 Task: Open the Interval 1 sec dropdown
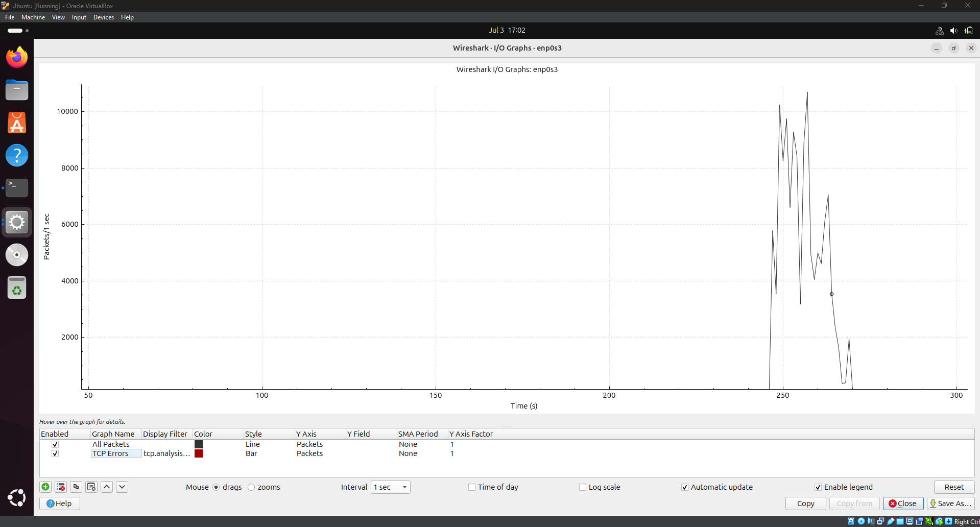(391, 487)
